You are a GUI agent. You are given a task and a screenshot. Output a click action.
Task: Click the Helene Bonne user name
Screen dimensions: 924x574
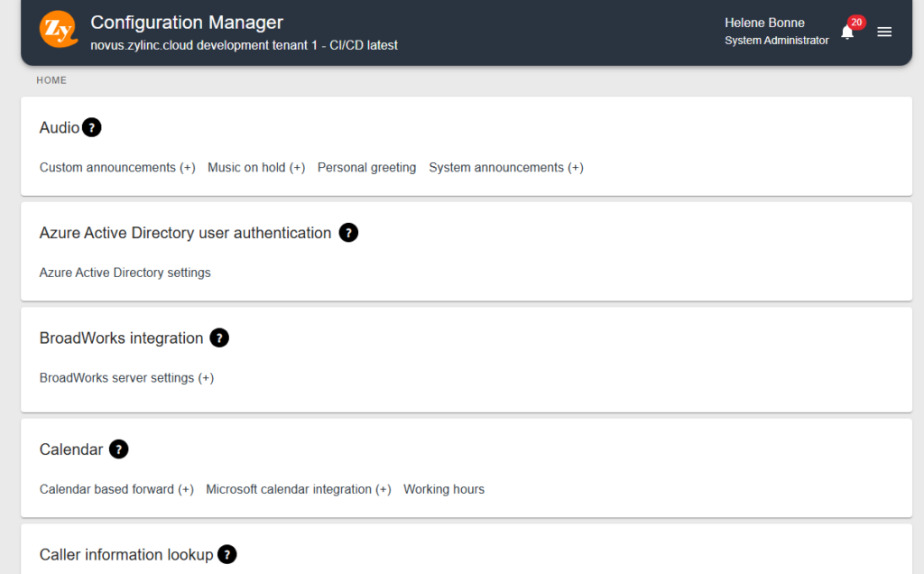click(x=764, y=23)
